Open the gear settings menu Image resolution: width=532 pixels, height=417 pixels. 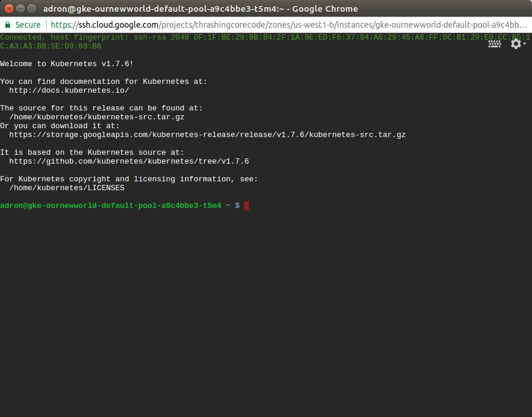tap(518, 44)
